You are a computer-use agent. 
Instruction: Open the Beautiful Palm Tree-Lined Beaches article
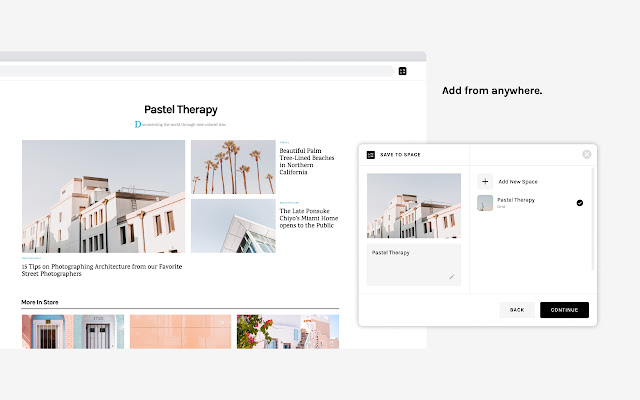(307, 162)
